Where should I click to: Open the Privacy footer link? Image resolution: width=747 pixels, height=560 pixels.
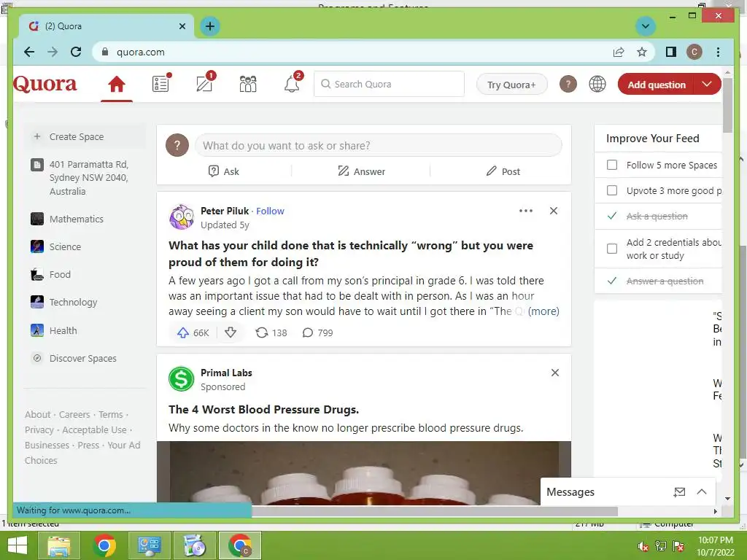39,429
